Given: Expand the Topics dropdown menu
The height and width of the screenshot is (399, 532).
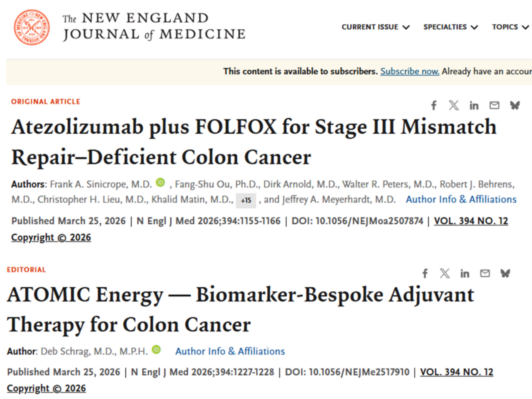Looking at the screenshot, I should [510, 27].
